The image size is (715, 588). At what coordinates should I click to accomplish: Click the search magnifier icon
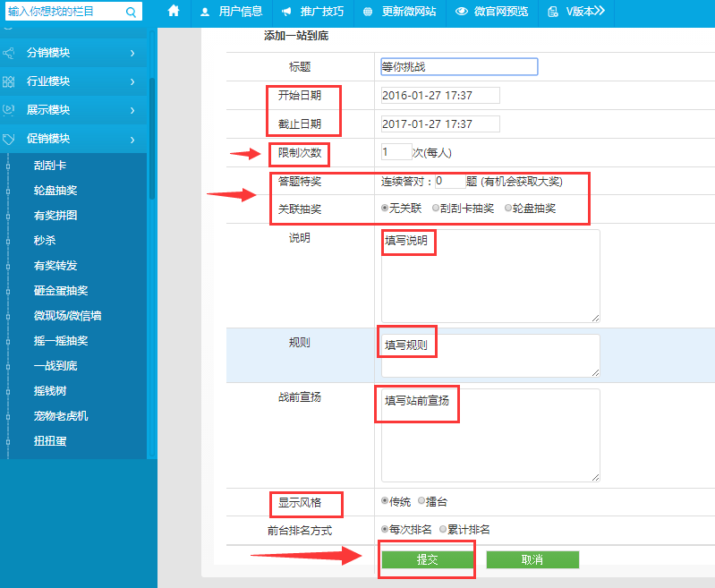(x=131, y=12)
